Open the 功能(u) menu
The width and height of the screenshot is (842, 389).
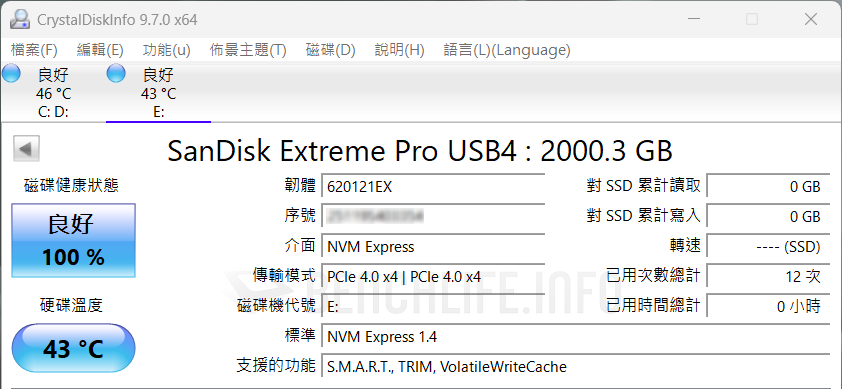[x=166, y=50]
